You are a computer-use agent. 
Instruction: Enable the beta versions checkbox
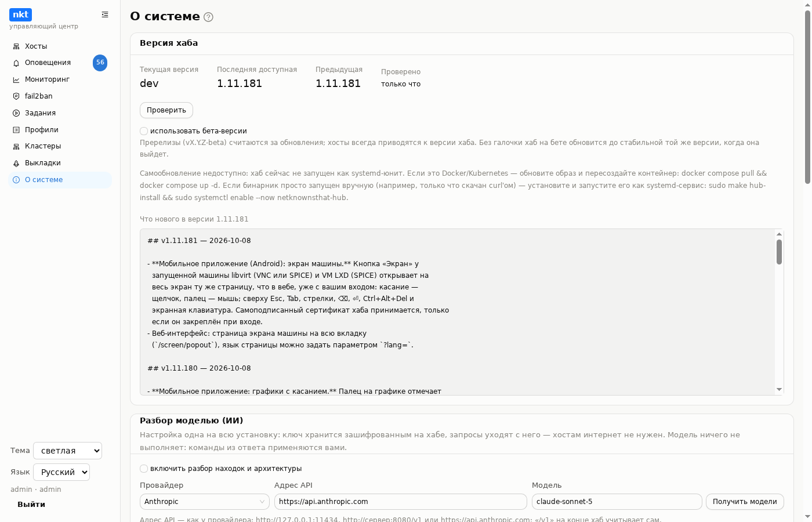144,131
